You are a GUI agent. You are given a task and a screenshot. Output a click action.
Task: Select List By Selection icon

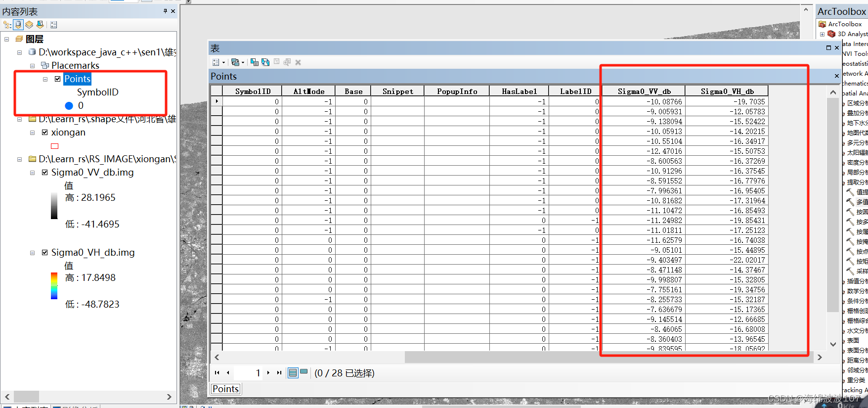click(x=40, y=24)
